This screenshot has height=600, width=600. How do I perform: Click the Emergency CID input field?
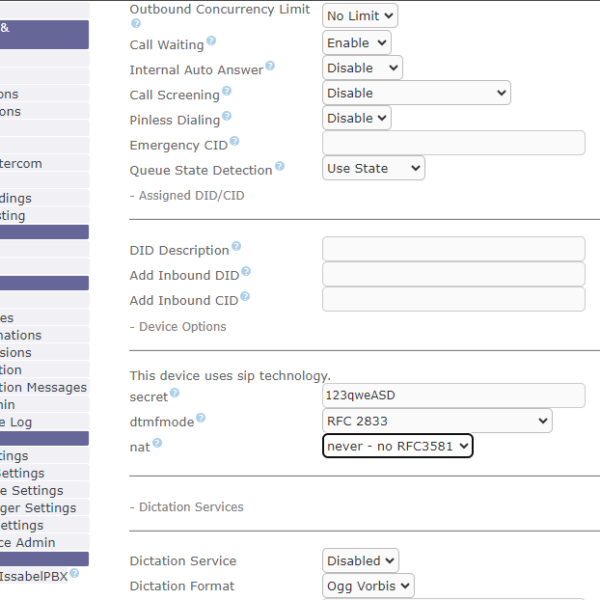pyautogui.click(x=453, y=144)
